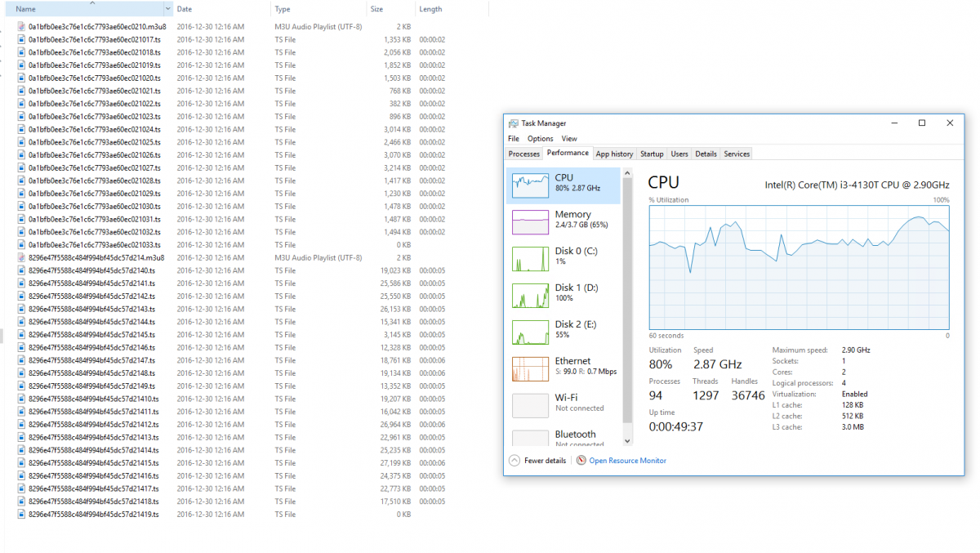Click file icon of 8296e47f5588c484f994bf45dc57d2142.ts
980x553 pixels.
point(22,296)
